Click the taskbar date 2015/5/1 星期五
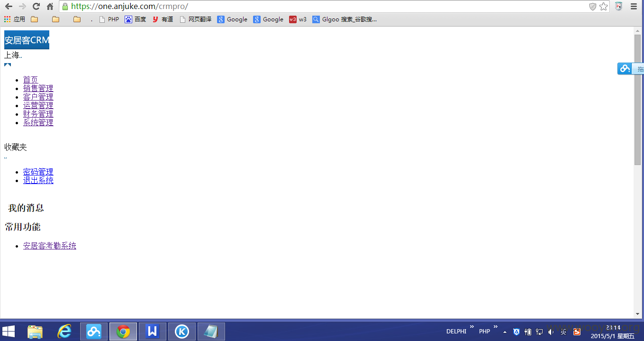The width and height of the screenshot is (644, 341). (613, 336)
